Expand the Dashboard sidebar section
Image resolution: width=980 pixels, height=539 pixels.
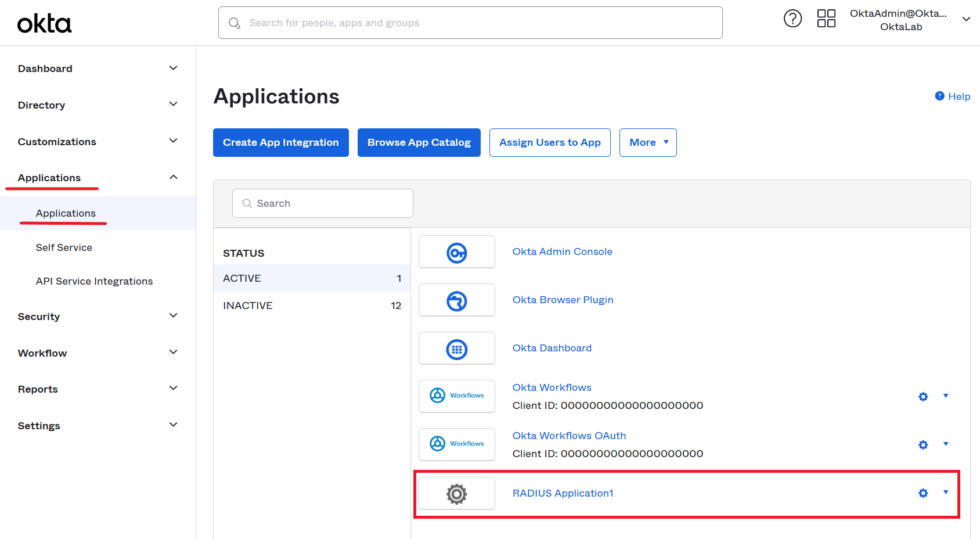point(173,69)
